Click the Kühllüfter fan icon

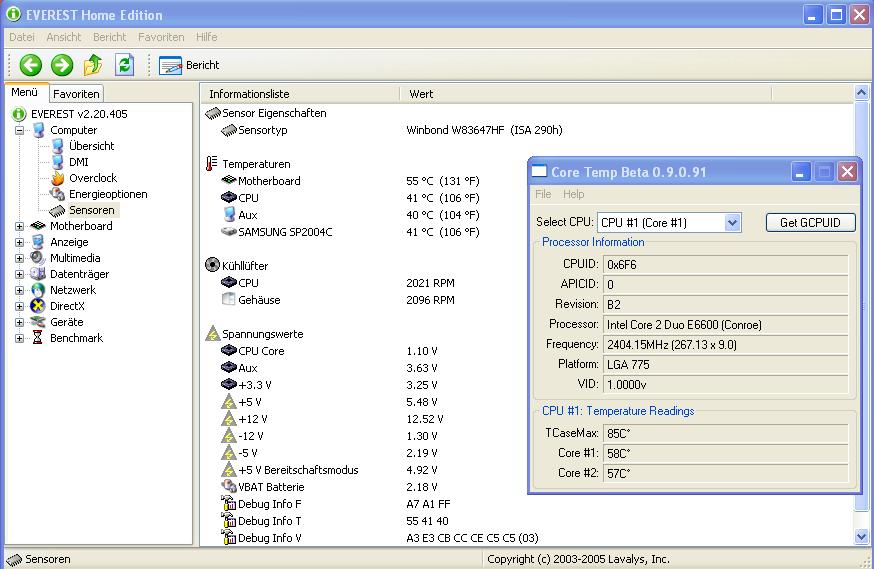(212, 265)
